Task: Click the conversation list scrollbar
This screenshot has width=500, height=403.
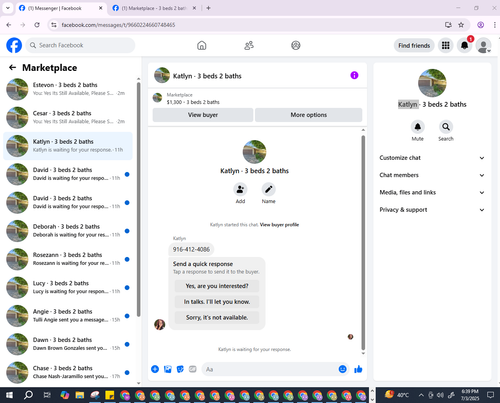Action: click(138, 198)
